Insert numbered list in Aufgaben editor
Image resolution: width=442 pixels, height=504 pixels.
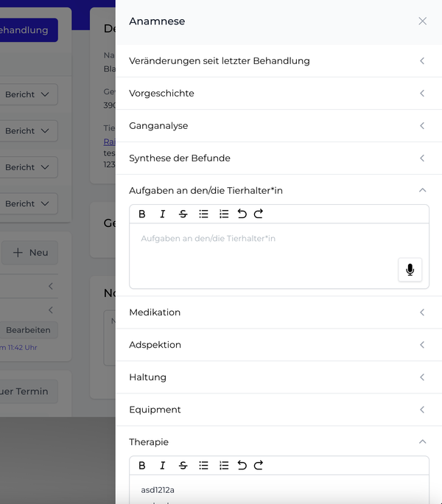(224, 214)
